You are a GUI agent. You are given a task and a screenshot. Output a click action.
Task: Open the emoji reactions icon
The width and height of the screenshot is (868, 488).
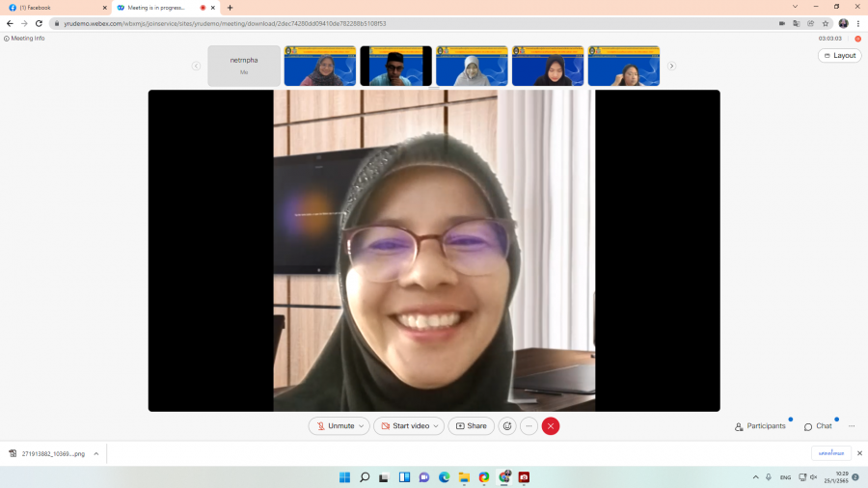[507, 426]
